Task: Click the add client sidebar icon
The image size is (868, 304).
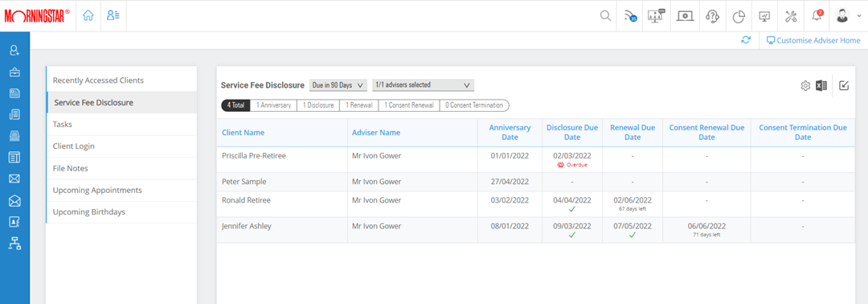Action: (14, 51)
